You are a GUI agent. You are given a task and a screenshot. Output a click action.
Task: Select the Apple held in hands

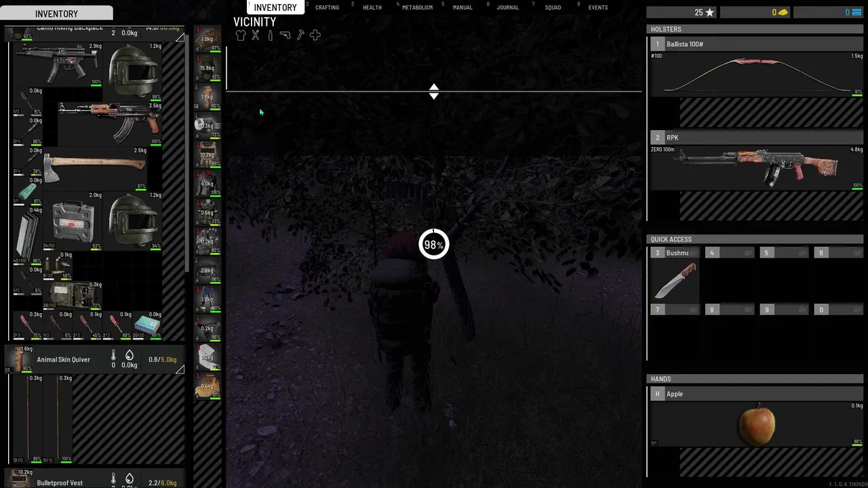click(x=757, y=425)
